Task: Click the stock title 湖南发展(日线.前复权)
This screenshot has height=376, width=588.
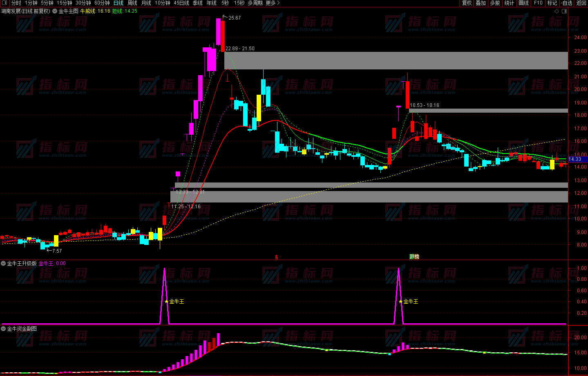Action: [26, 11]
